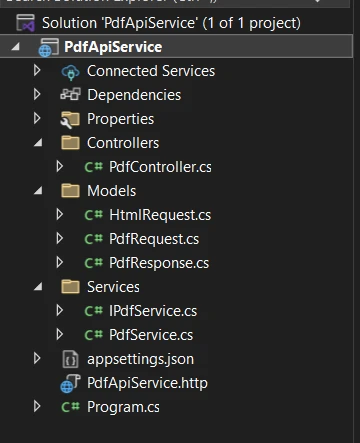Open HtmlRequest.cs file
360x443 pixels.
tap(160, 215)
